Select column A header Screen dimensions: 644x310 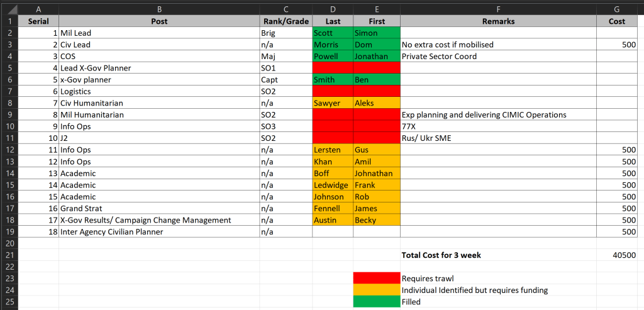coord(38,9)
